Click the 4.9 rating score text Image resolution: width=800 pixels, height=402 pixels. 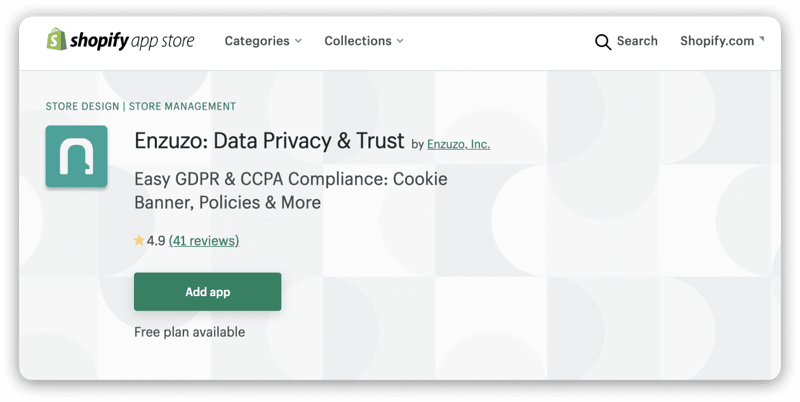tap(156, 241)
